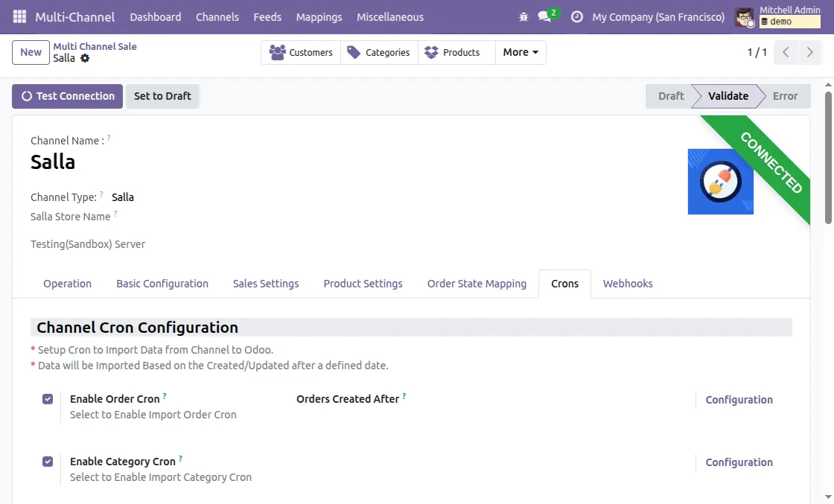Image resolution: width=834 pixels, height=504 pixels.
Task: Select the Error status stage
Action: coord(785,96)
